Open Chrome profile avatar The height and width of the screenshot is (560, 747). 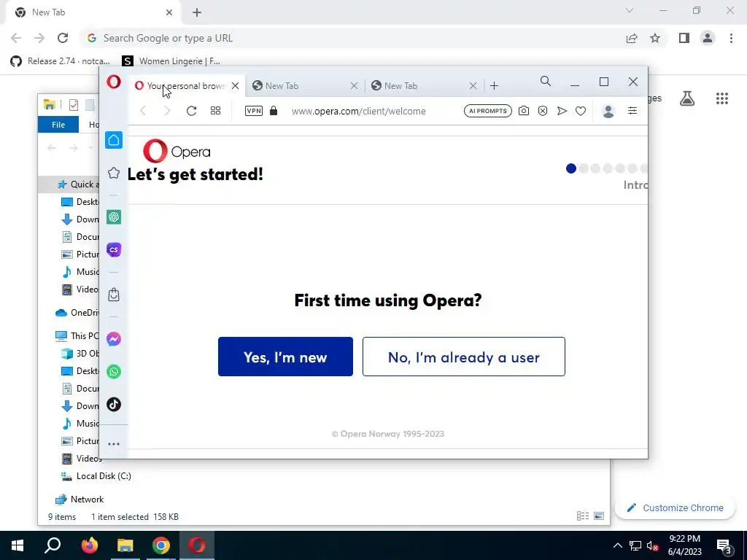tap(708, 38)
